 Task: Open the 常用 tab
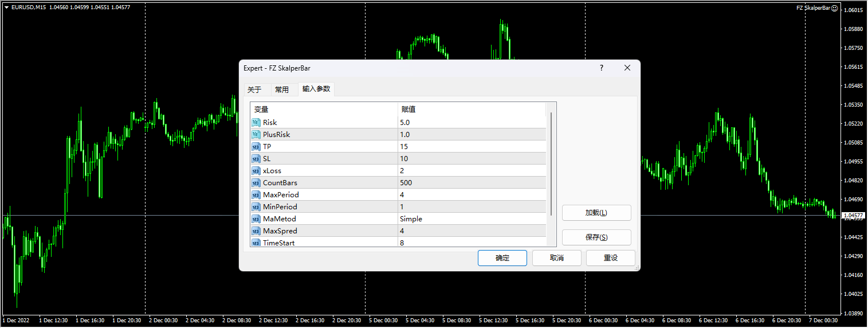(282, 89)
